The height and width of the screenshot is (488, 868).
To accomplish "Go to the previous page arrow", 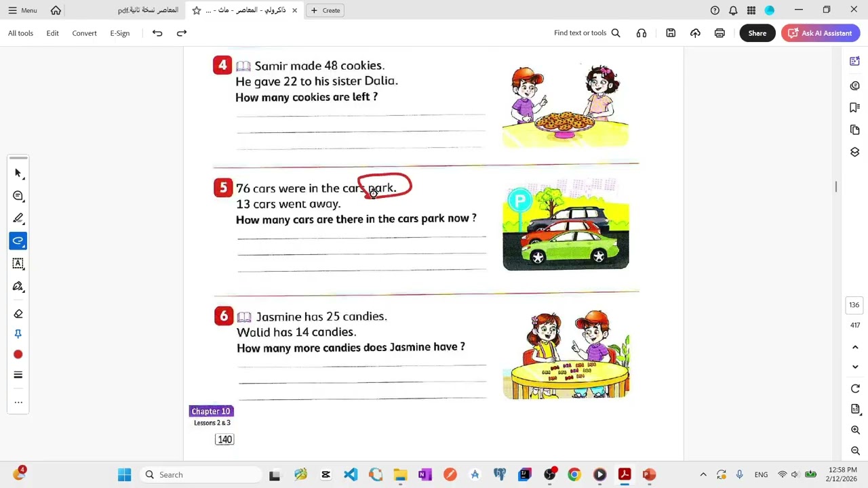I will [855, 347].
